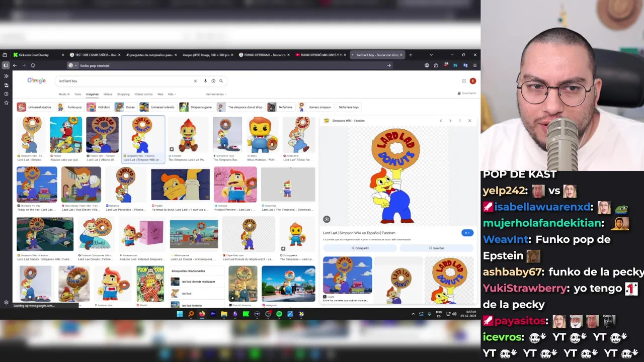Click the address bar go arrow
The image size is (644, 362).
[x=388, y=65]
